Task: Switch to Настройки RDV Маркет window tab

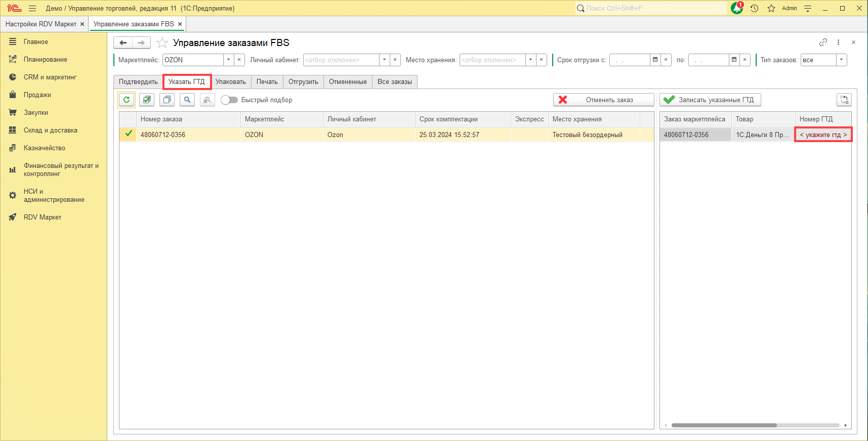Action: pos(41,24)
